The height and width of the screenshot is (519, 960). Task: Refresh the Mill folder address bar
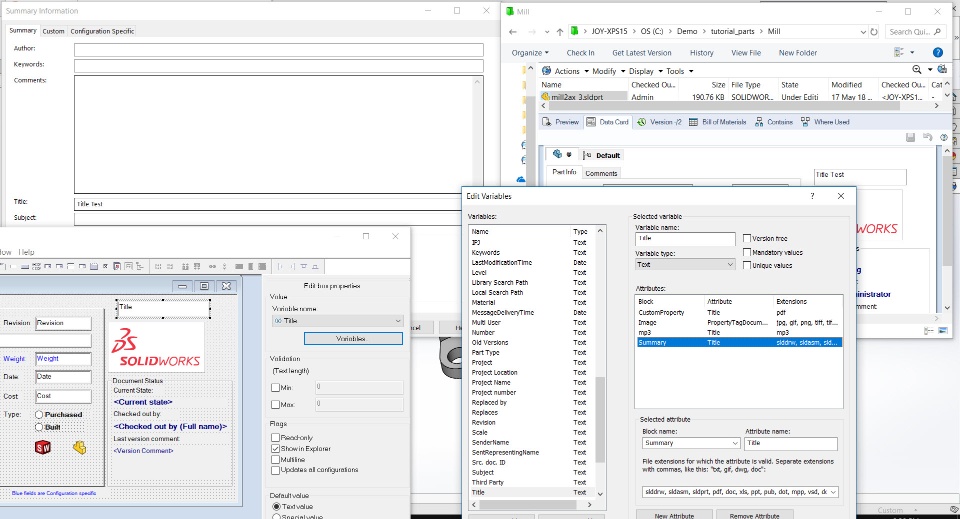(874, 32)
